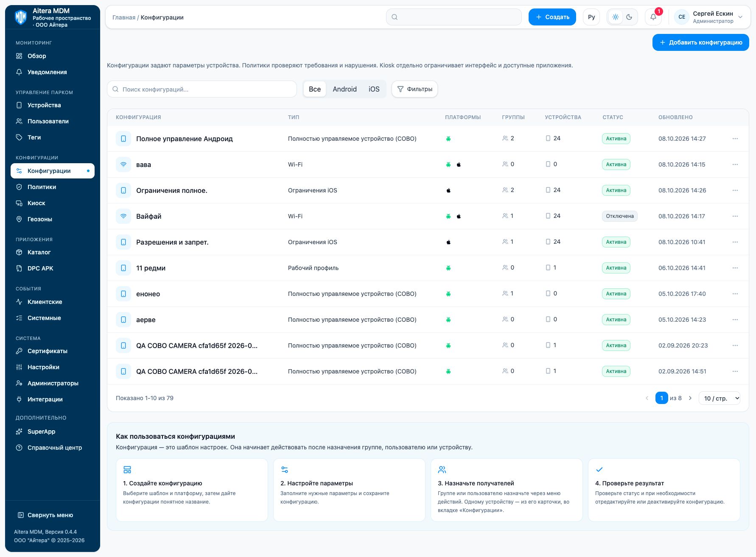This screenshot has height=557, width=756.
Task: Collapse sidebar with Свернуть меню
Action: [53, 515]
